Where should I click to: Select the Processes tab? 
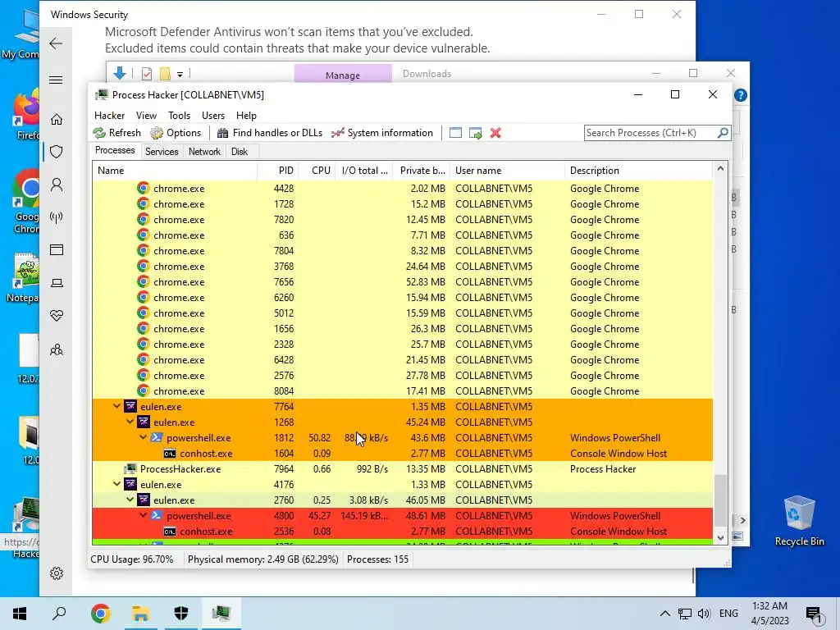[115, 151]
